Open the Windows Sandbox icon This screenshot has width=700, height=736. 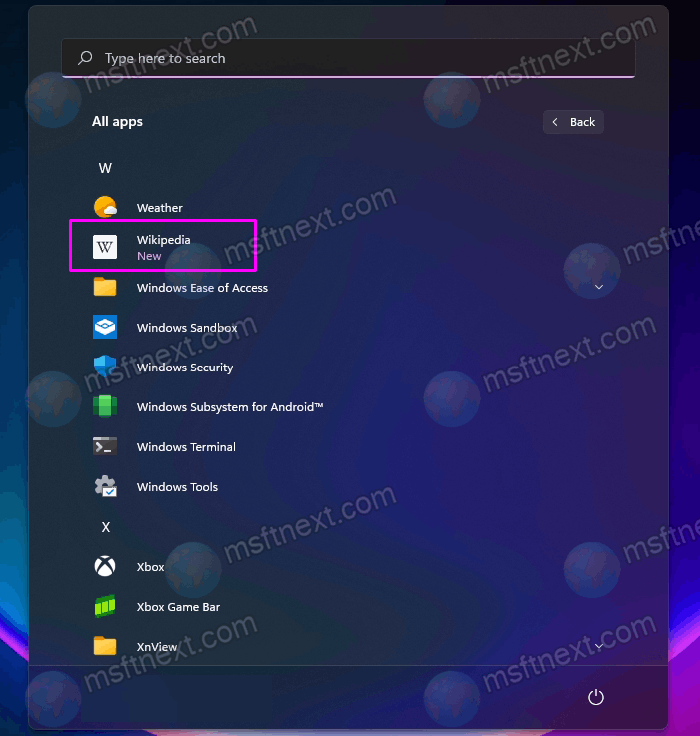[x=105, y=327]
